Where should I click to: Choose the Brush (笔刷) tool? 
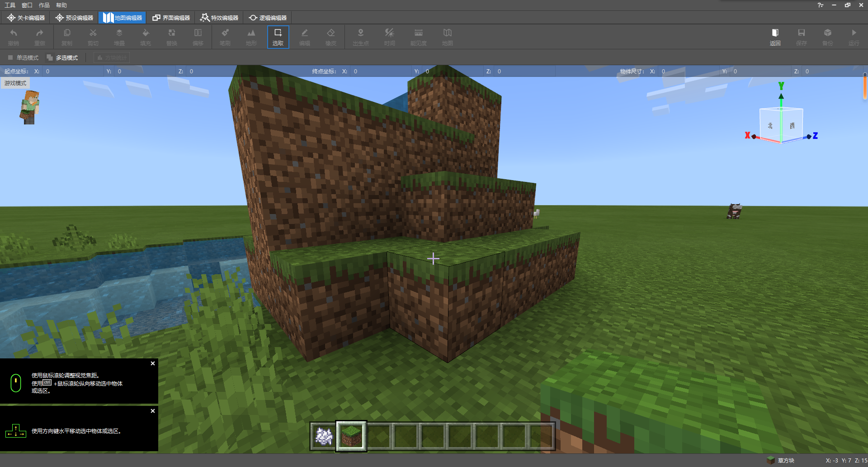225,37
